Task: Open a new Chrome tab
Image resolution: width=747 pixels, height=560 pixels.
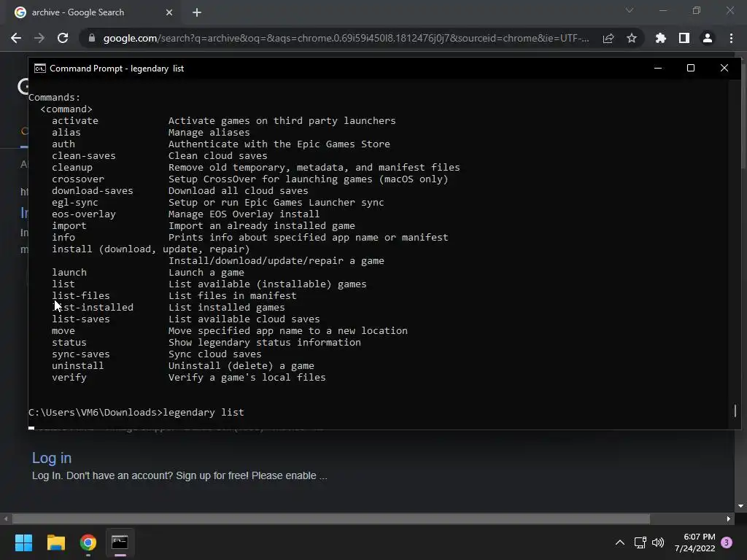Action: (x=197, y=12)
